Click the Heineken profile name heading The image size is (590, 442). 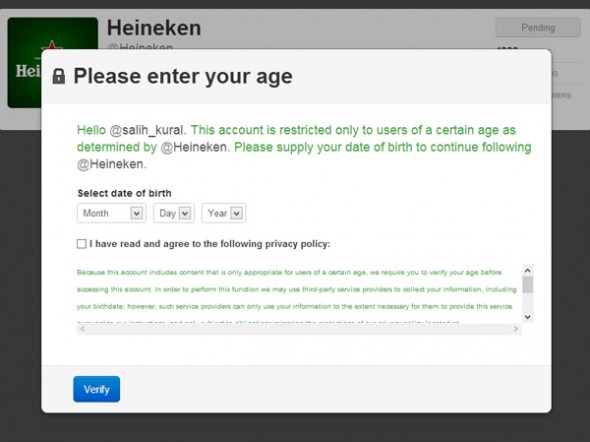[154, 28]
